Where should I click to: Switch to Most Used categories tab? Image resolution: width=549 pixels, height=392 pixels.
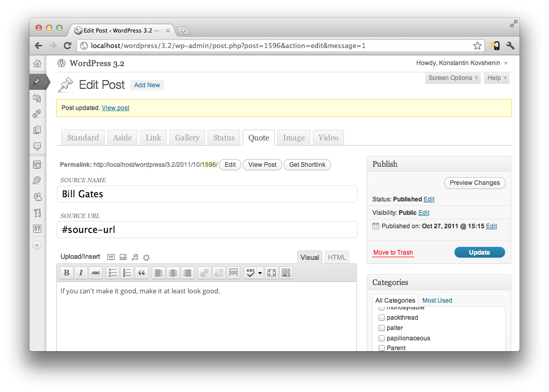[x=437, y=300]
